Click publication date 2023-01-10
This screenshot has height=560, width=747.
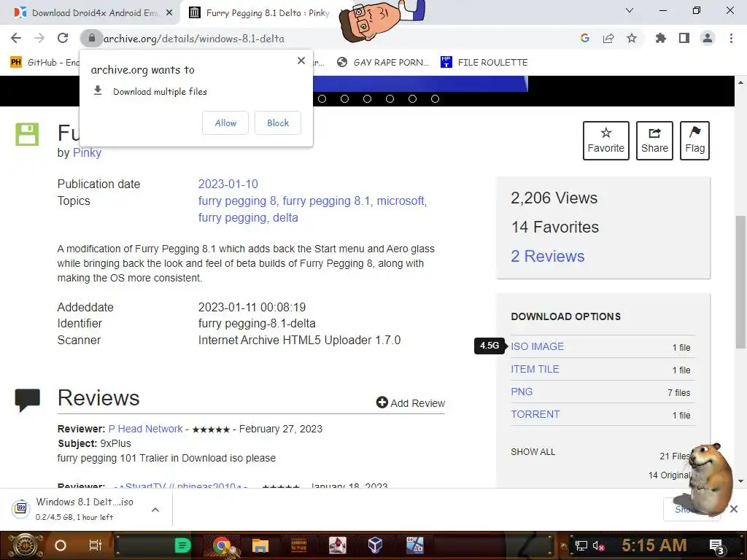tap(228, 184)
